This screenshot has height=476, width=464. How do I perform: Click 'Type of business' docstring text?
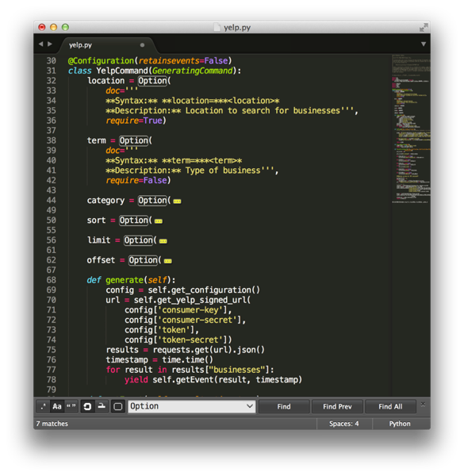pos(223,171)
